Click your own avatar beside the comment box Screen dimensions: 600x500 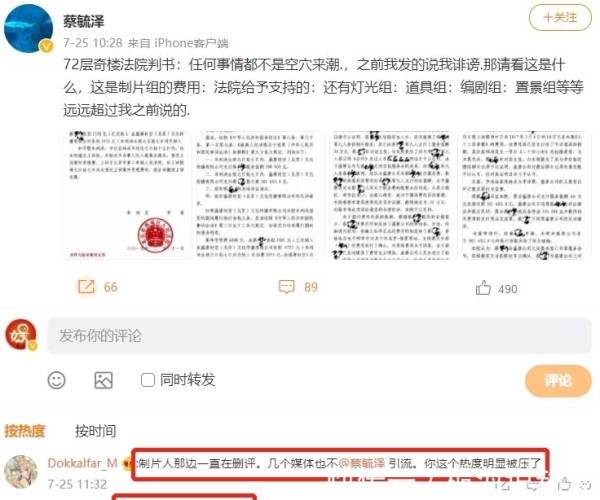click(x=21, y=335)
